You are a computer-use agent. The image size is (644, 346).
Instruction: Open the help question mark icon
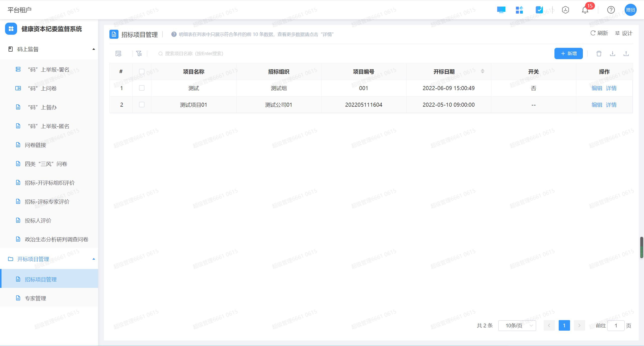tap(611, 10)
